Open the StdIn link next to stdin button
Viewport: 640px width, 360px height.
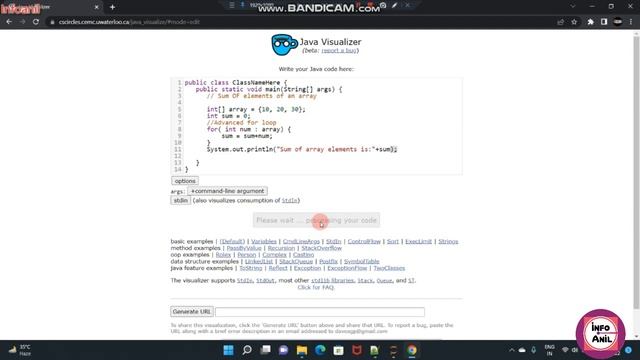pyautogui.click(x=289, y=200)
